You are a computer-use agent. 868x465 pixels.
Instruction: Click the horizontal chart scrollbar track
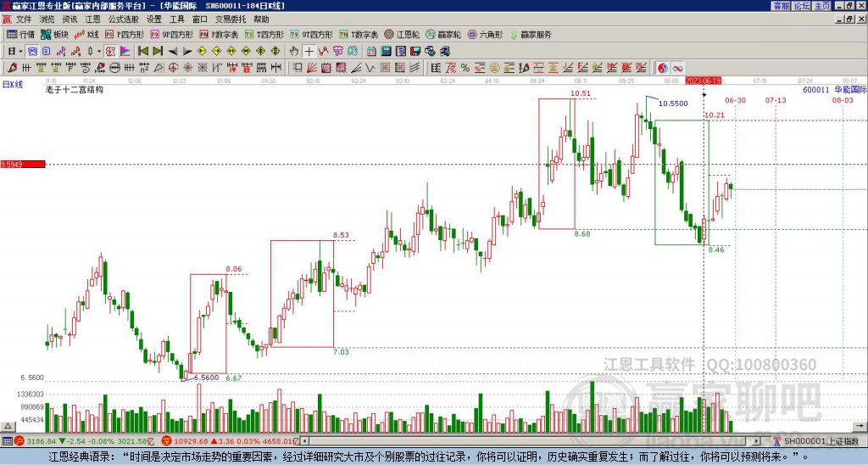click(531, 441)
